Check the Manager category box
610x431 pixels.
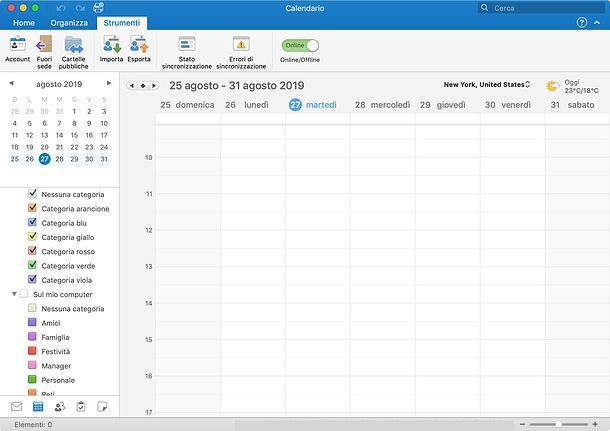pyautogui.click(x=32, y=365)
